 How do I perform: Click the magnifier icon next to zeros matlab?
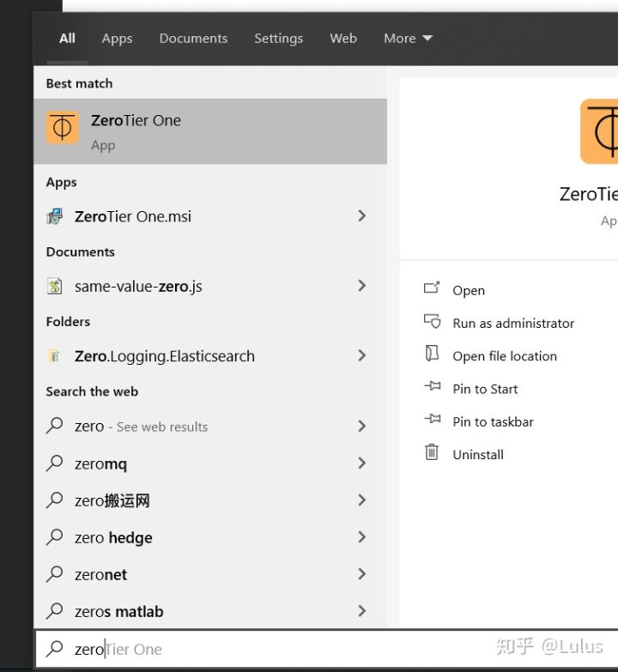(x=54, y=611)
